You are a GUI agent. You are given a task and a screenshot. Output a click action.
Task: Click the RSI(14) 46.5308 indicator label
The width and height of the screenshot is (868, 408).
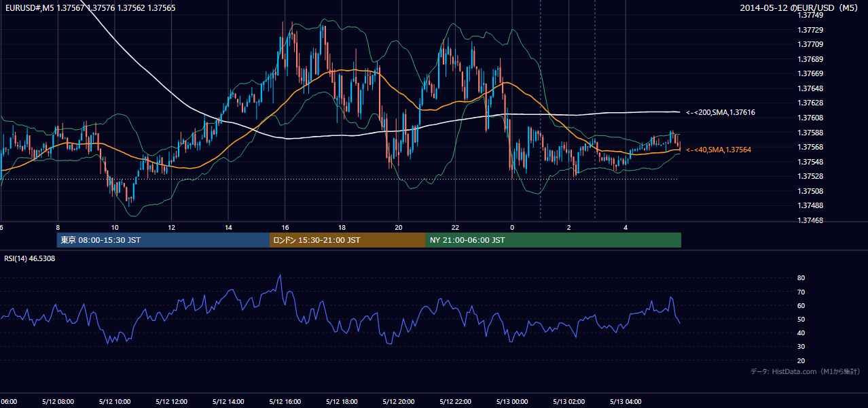tap(30, 258)
